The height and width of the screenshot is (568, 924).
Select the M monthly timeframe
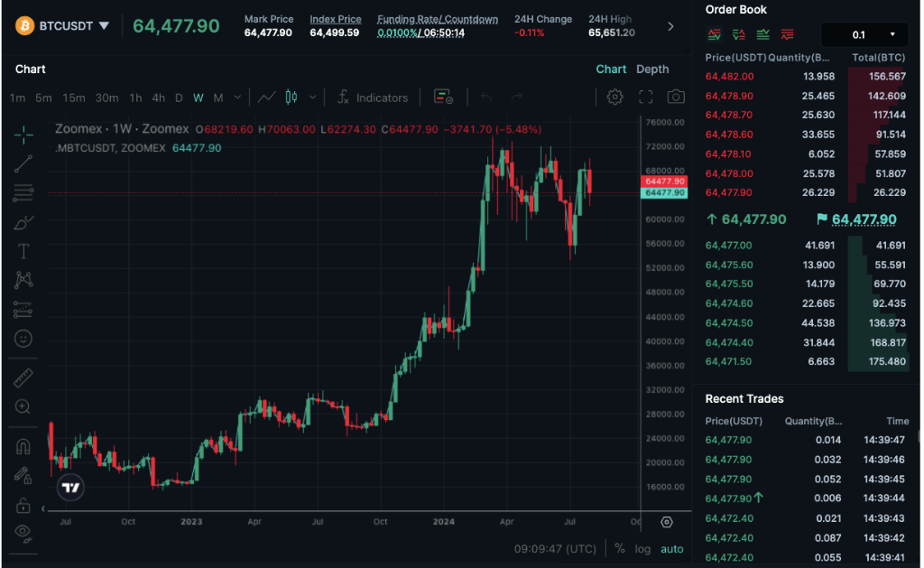(x=218, y=98)
